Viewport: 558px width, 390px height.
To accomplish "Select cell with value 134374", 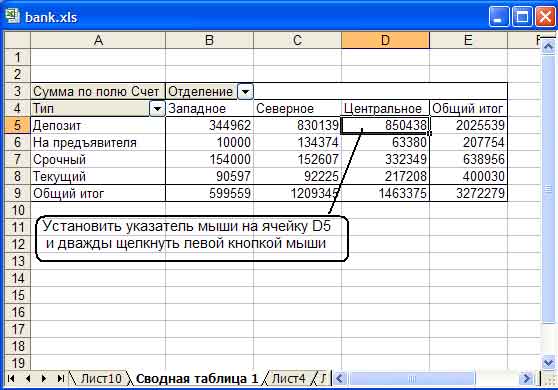I will [x=298, y=142].
